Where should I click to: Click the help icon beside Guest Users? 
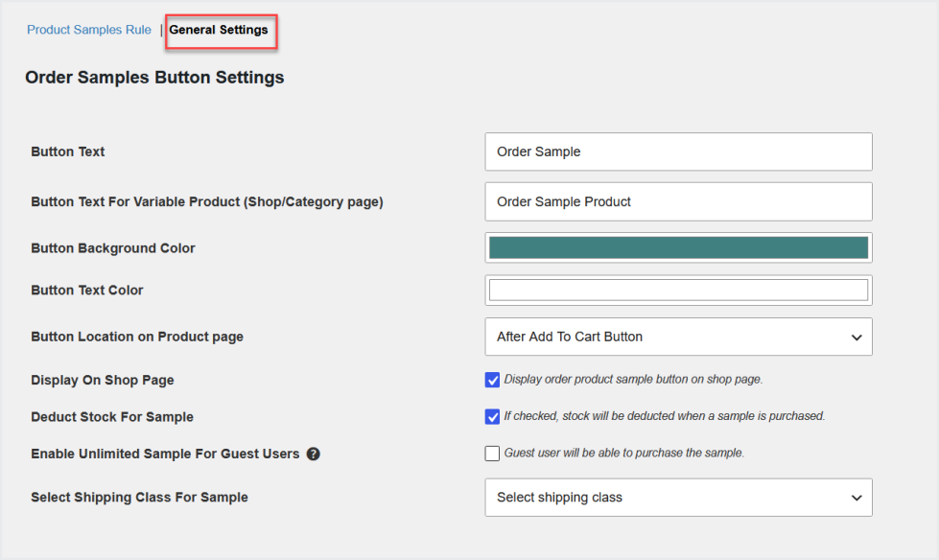[314, 454]
